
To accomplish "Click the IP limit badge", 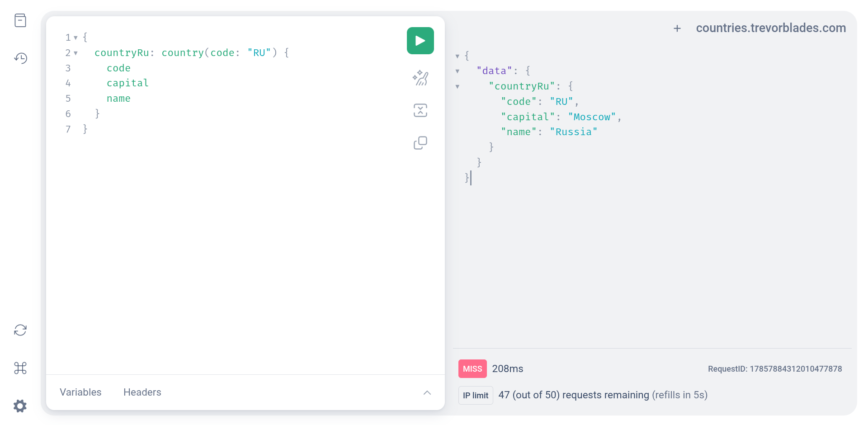I will coord(476,395).
